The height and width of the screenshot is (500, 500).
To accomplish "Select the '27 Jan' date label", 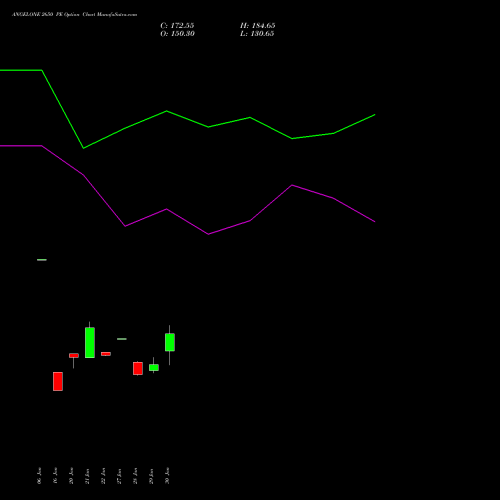I will tap(119, 476).
